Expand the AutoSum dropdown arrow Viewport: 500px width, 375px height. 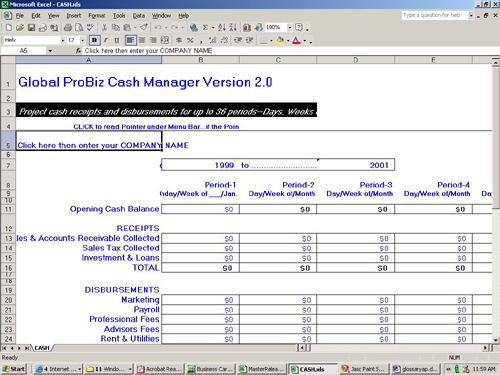click(x=213, y=28)
